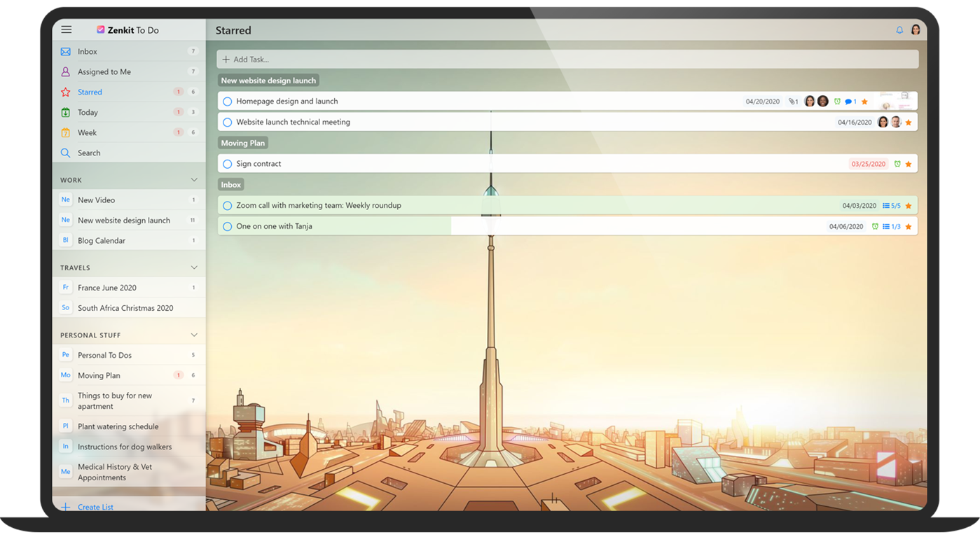
Task: Collapse the WORK section
Action: pos(194,179)
